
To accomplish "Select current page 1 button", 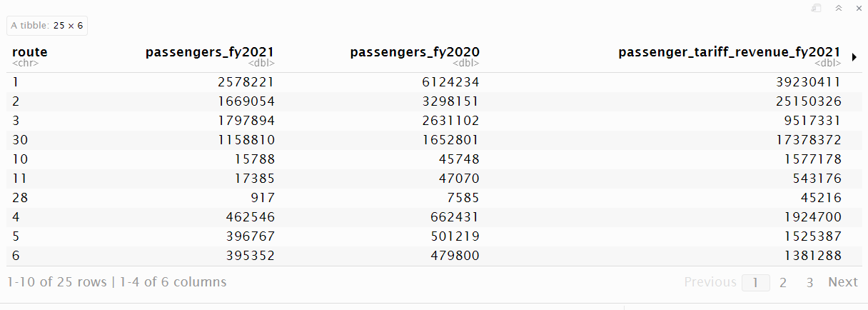I will point(756,282).
